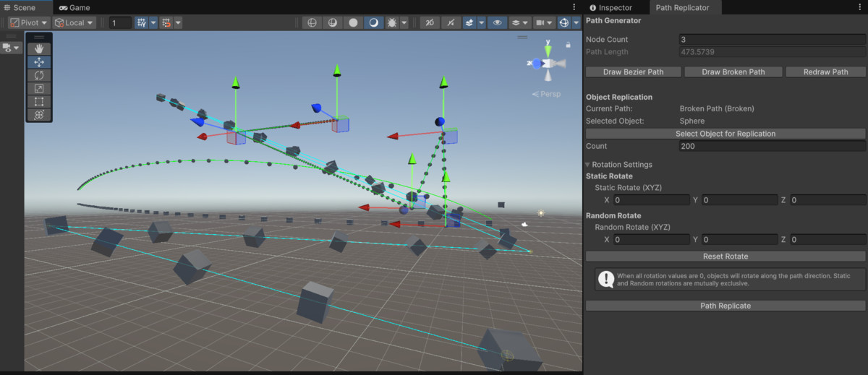
Task: Toggle gizmos visibility in Scene view
Action: [x=564, y=22]
